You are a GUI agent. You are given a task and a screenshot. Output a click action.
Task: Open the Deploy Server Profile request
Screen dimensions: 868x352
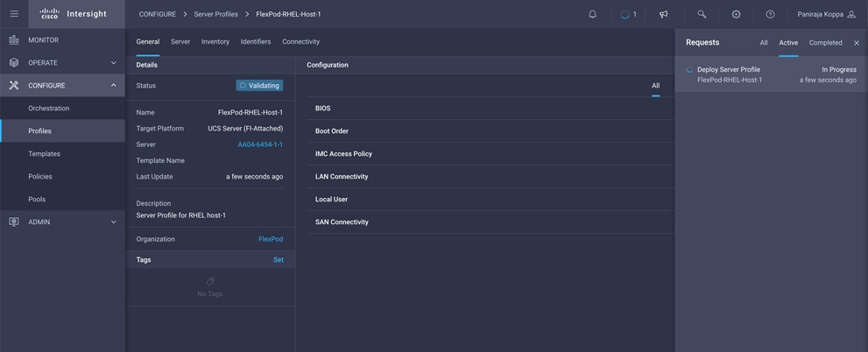pyautogui.click(x=771, y=74)
